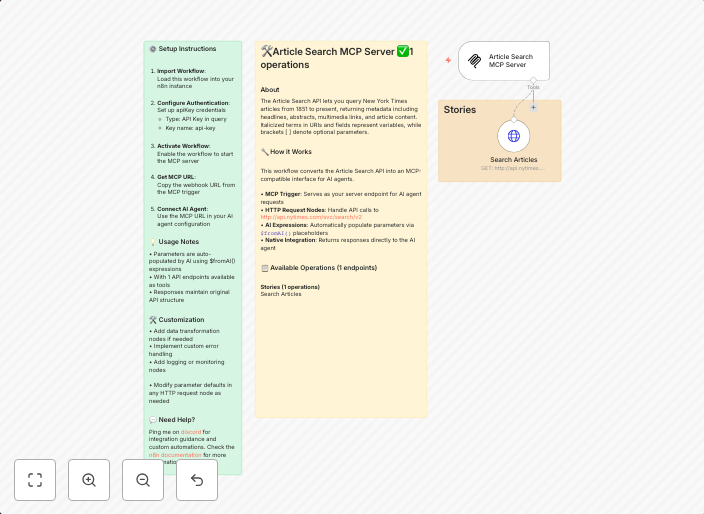
Task: Click the Type: API Key in query bullet
Action: click(x=196, y=119)
